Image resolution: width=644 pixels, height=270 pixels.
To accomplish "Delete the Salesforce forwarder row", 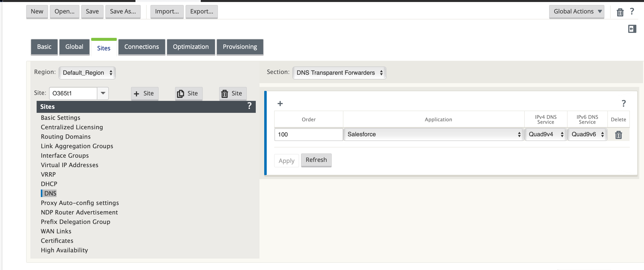I will (x=619, y=135).
